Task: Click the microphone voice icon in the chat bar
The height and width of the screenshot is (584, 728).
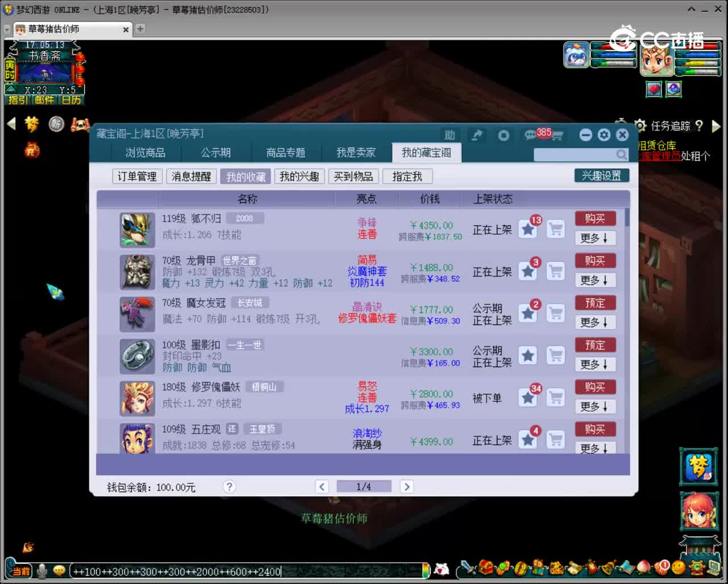Action: [x=42, y=570]
